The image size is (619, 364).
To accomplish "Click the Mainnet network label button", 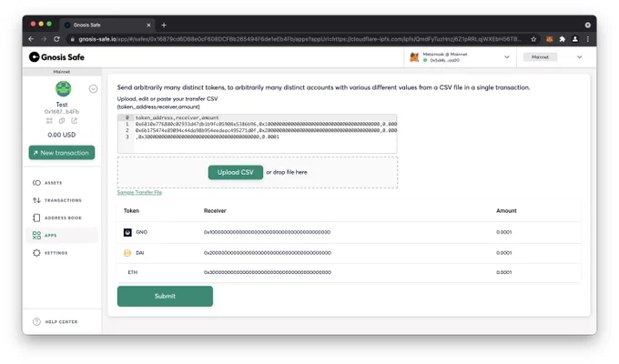I will (x=540, y=57).
